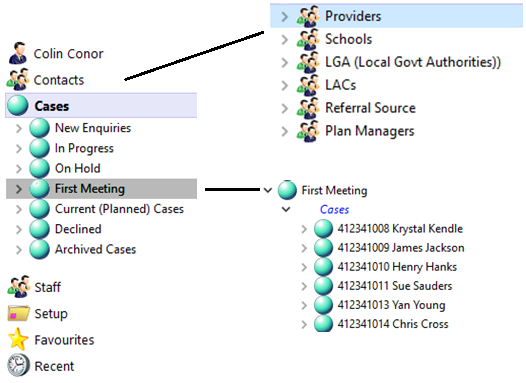Click the Staff group icon
The height and width of the screenshot is (383, 526).
click(x=18, y=287)
